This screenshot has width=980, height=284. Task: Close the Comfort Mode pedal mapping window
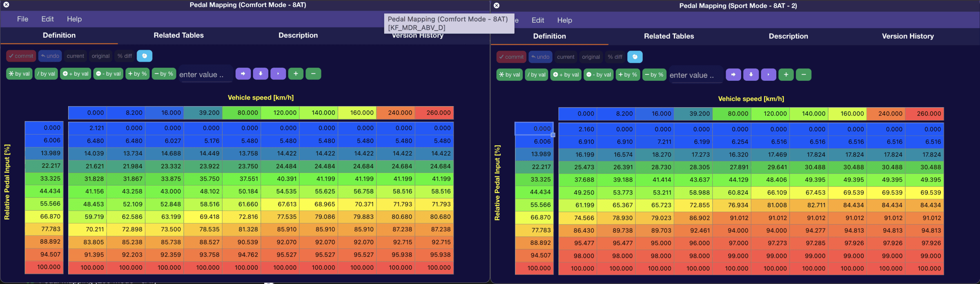click(x=6, y=5)
